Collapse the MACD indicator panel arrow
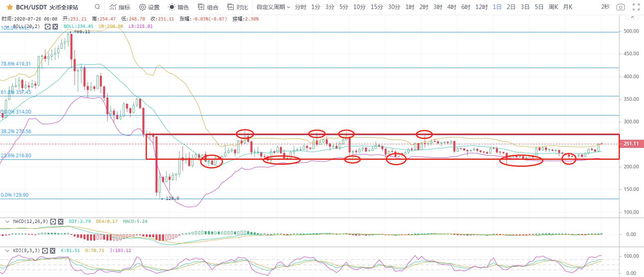Image resolution: width=644 pixels, height=277 pixels. point(7,222)
